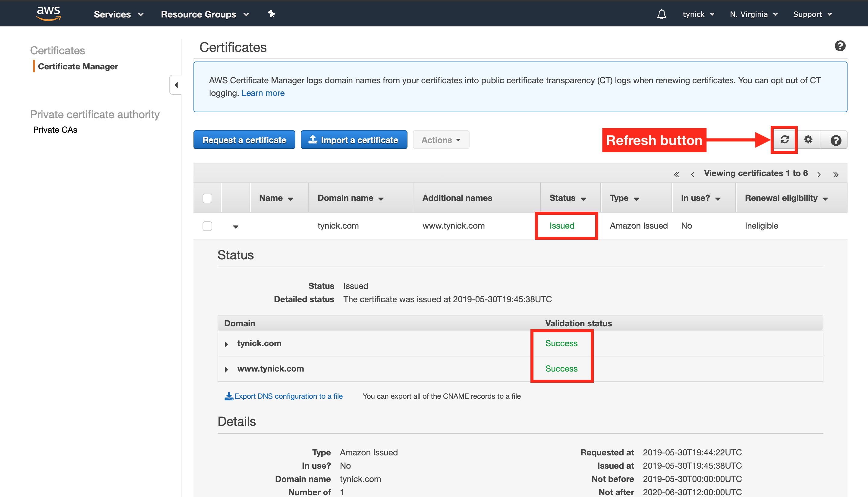Viewport: 868px width, 497px height.
Task: Click the Learn more link
Action: pyautogui.click(x=263, y=93)
